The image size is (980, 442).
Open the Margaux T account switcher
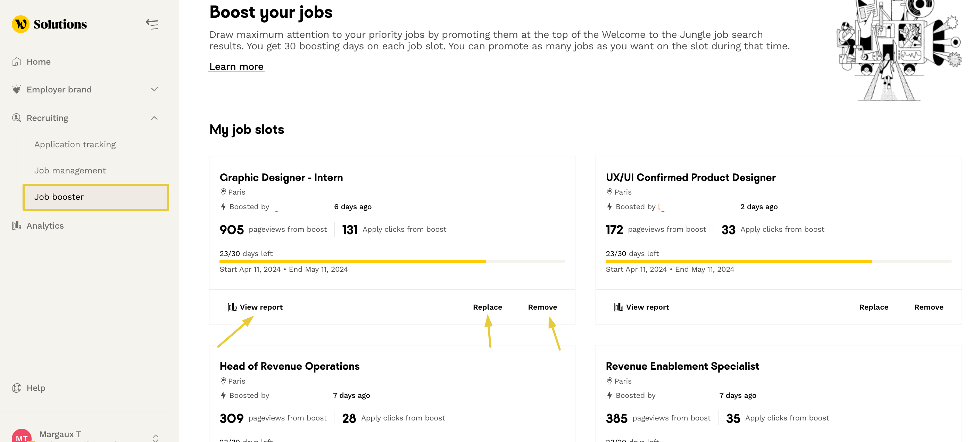tap(155, 437)
